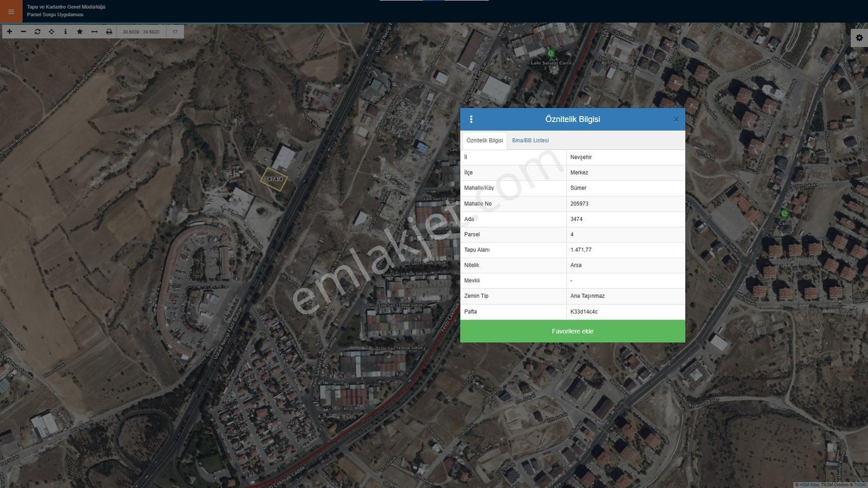Screen dimensions: 868x488
Task: Open favorites via the star icon
Action: coord(80,31)
